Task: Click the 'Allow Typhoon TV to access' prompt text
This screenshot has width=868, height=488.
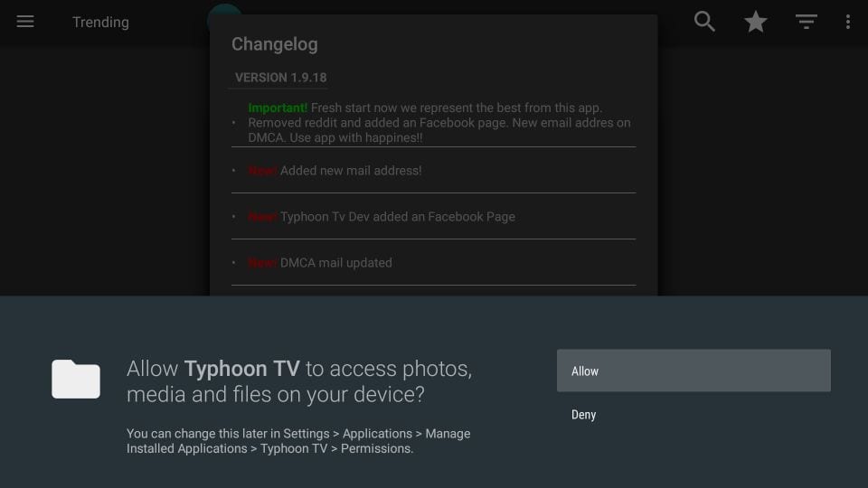Action: (299, 381)
